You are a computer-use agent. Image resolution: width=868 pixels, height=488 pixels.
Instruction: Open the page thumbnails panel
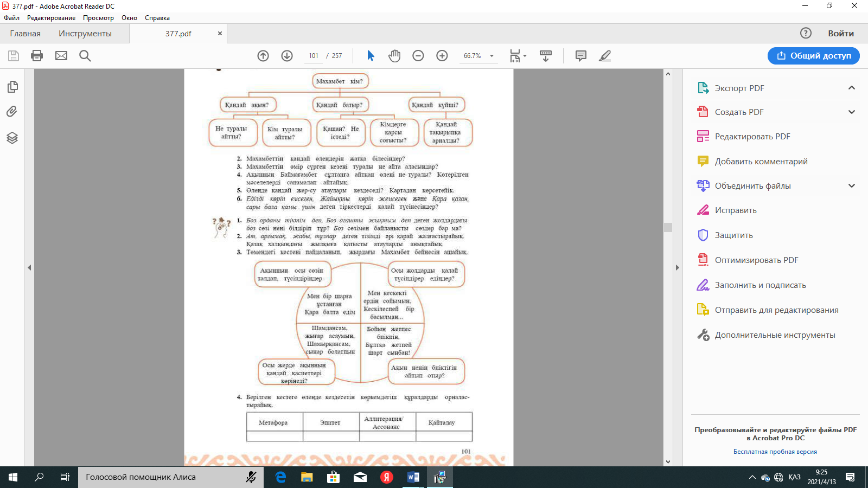(x=12, y=87)
